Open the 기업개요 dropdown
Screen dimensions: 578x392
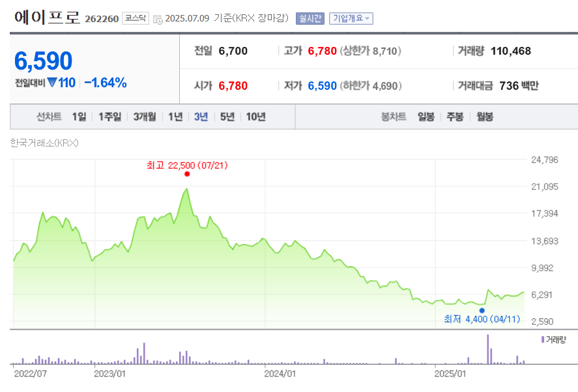351,18
